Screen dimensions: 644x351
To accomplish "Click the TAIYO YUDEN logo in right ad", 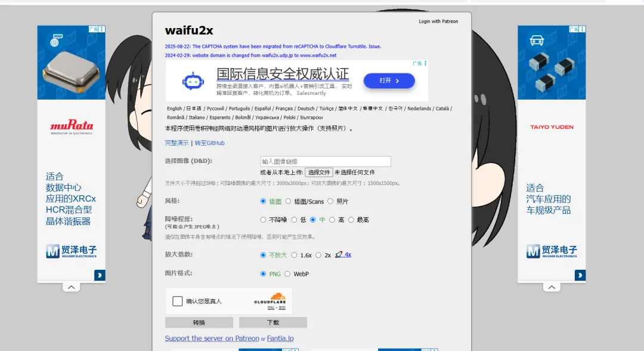I will tap(552, 127).
